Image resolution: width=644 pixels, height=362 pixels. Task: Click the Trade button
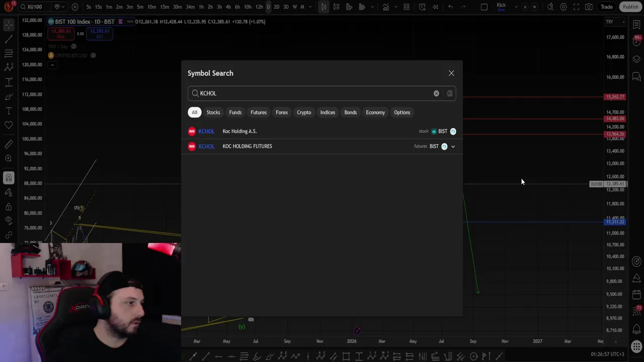[606, 7]
